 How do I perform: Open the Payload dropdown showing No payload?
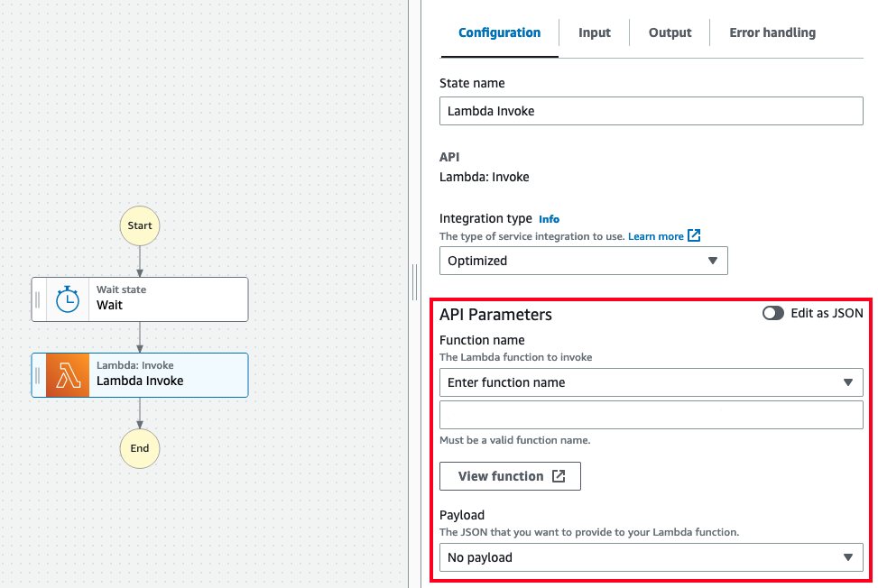[651, 557]
